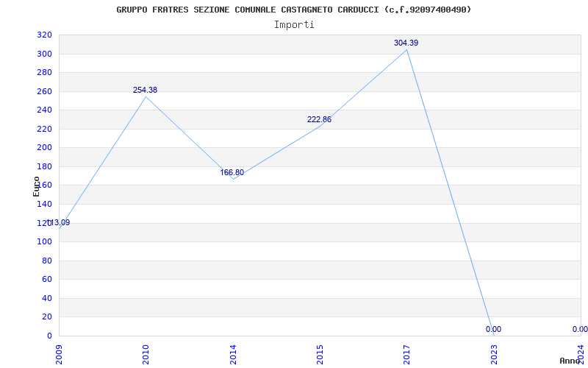Click the 200 y-axis tick
Image resolution: width=588 pixels, height=368 pixels.
coord(44,148)
